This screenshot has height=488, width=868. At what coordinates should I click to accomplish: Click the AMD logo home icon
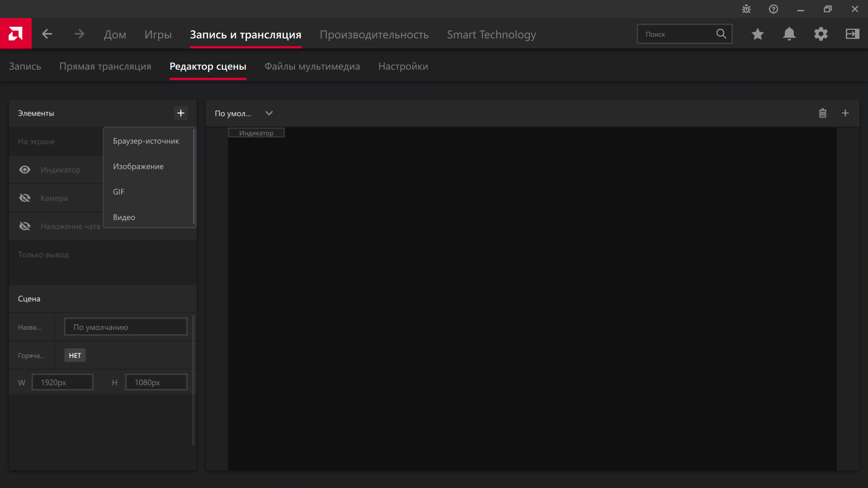click(x=15, y=33)
